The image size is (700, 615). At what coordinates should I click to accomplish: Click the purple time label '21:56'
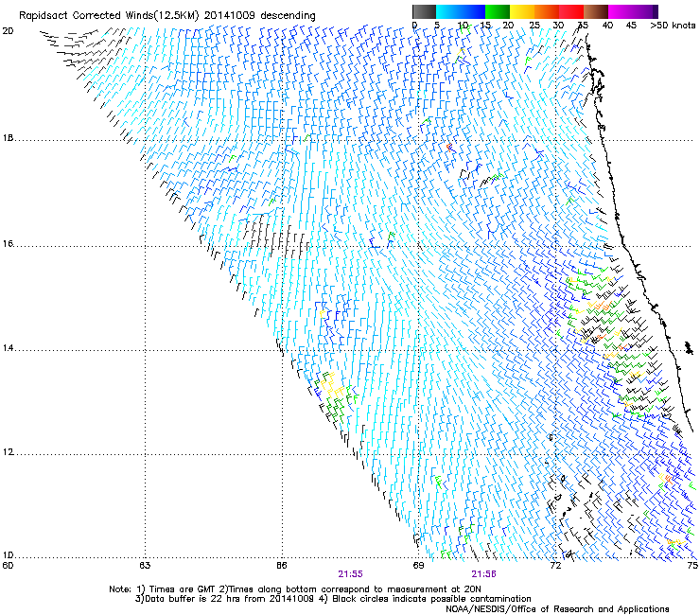pyautogui.click(x=484, y=574)
